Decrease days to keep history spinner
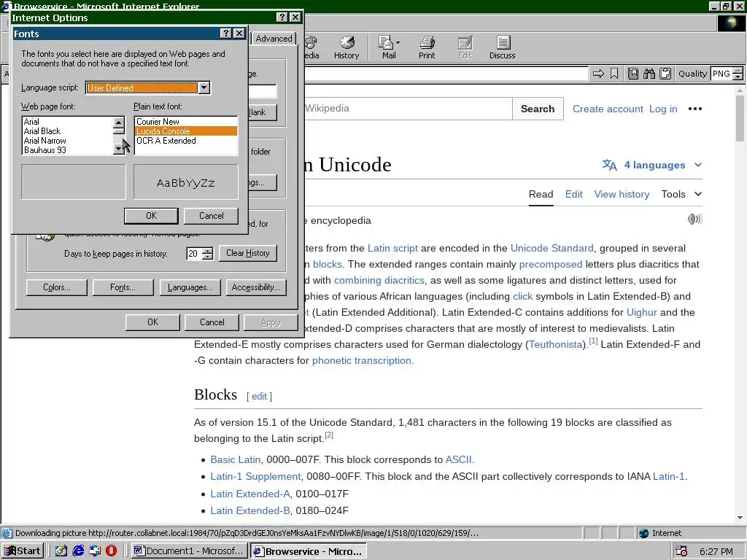 pyautogui.click(x=207, y=256)
